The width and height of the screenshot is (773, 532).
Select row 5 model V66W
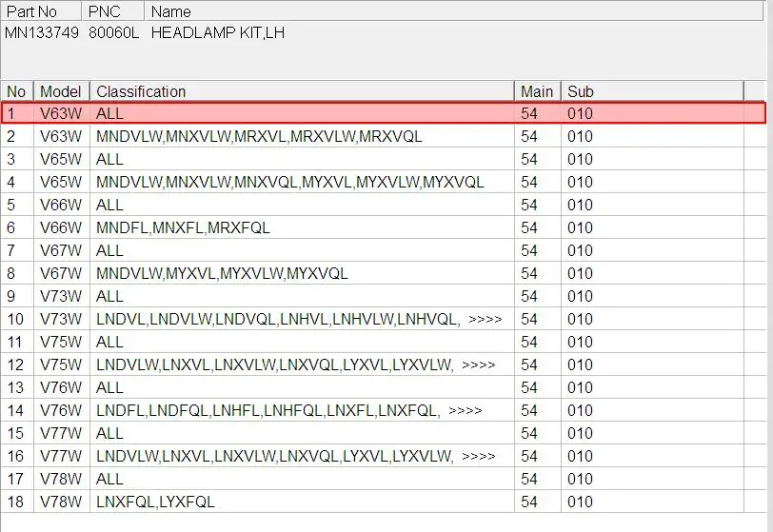[x=61, y=206]
